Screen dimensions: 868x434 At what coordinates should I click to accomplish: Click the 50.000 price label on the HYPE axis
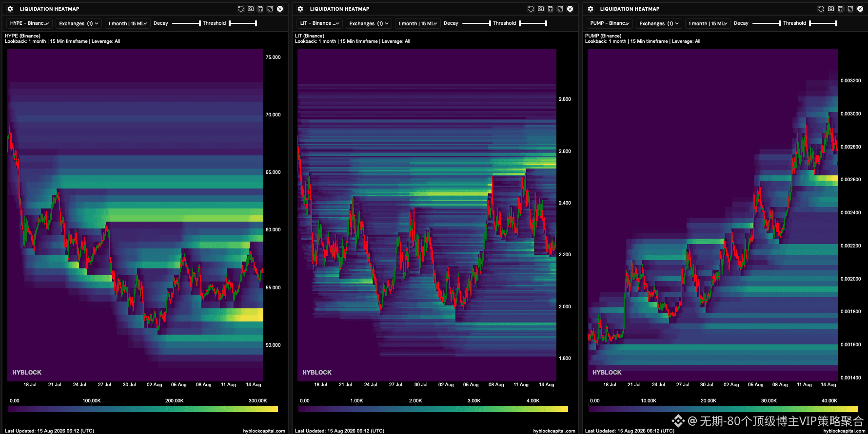[x=273, y=345]
